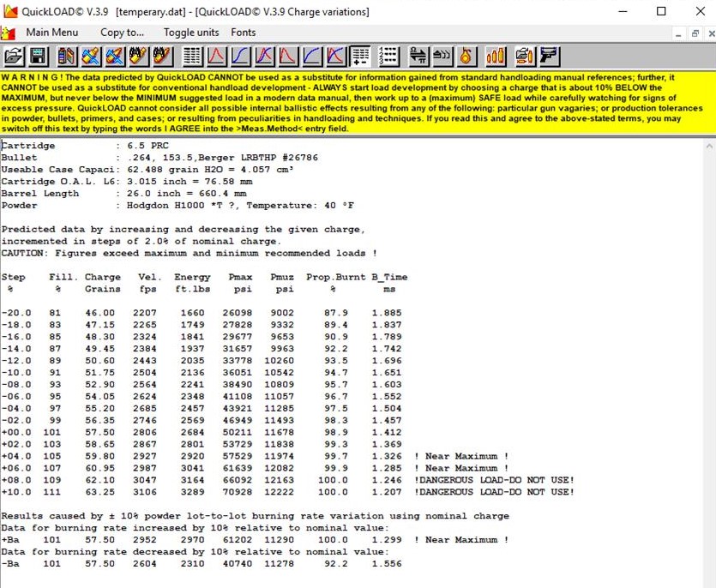Save data with the floppy disk icon
716x588 pixels.
pos(39,57)
